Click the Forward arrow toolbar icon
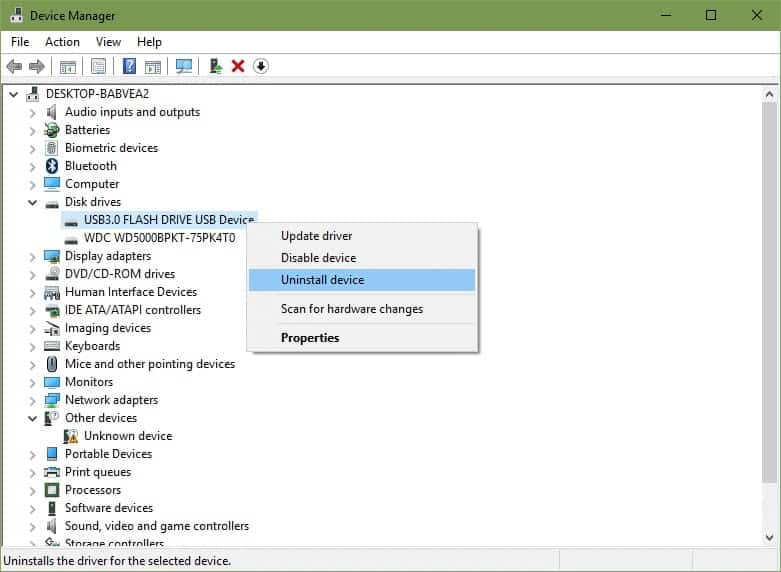 pyautogui.click(x=36, y=66)
